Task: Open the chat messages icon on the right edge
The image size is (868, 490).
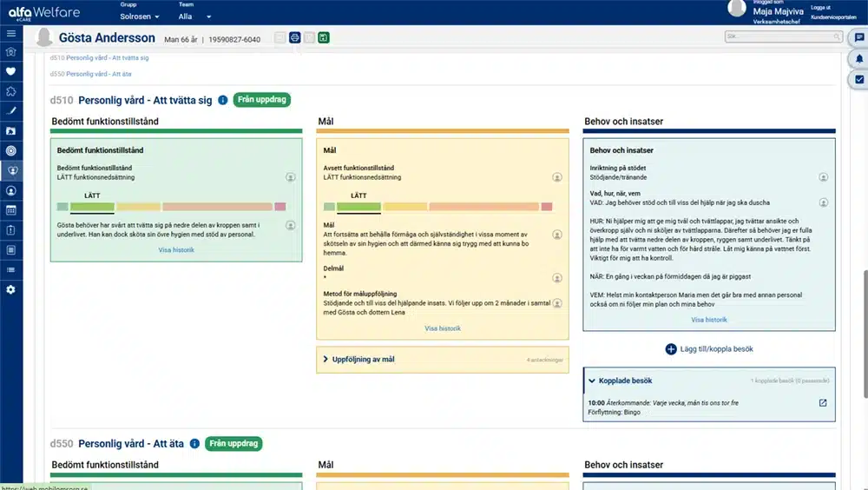Action: (859, 37)
